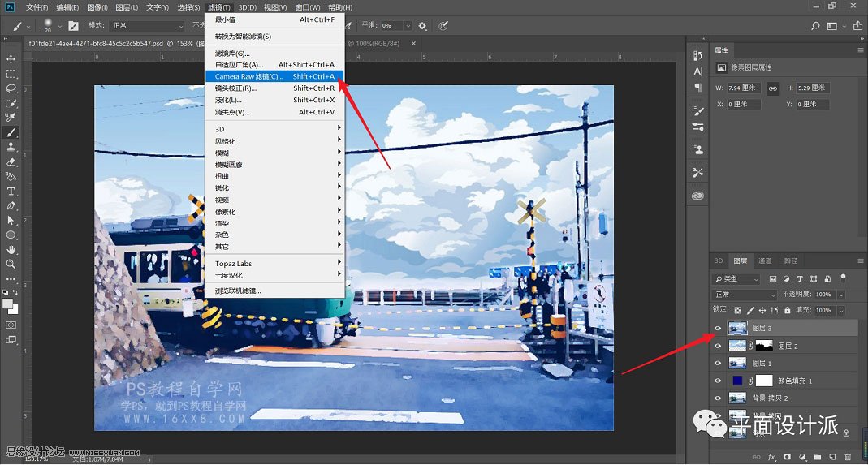
Task: Click the 属性 panel options menu icon
Action: point(860,50)
